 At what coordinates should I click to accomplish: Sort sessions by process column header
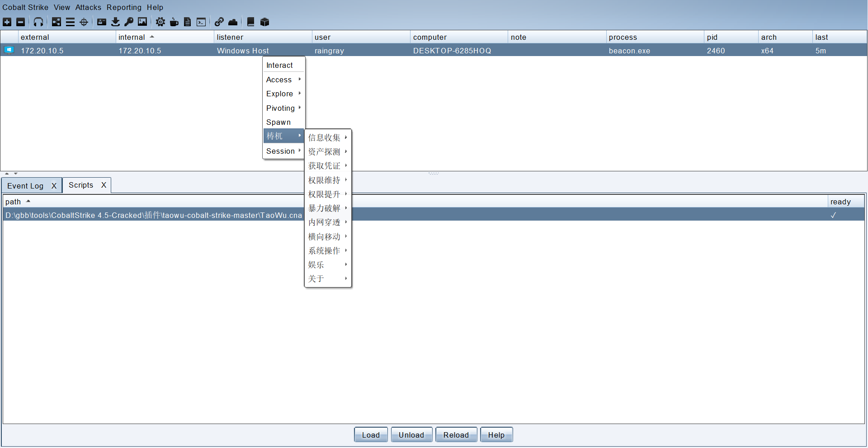pos(655,37)
